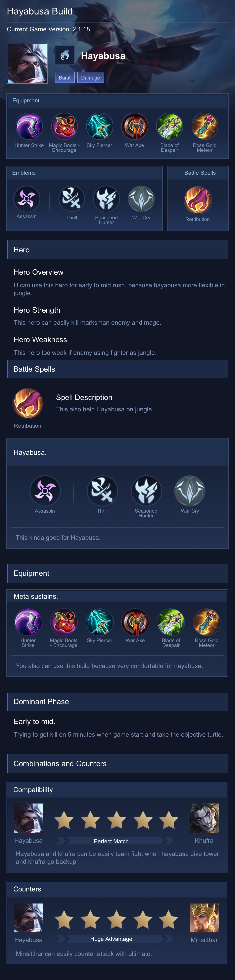Click Magic Boots - Encourage in the summary Equipment panel
Screen dimensions: 235x980
pos(64,126)
